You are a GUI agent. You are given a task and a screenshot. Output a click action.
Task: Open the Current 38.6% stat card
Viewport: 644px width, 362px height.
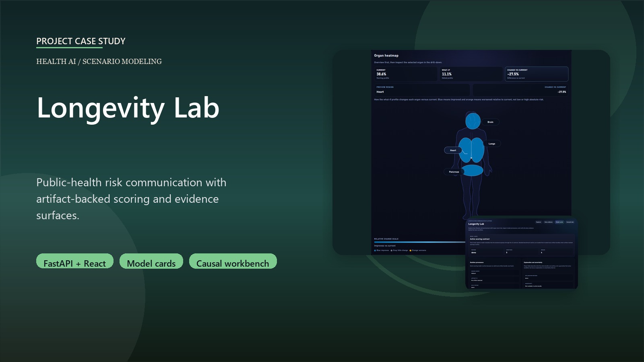click(x=405, y=74)
